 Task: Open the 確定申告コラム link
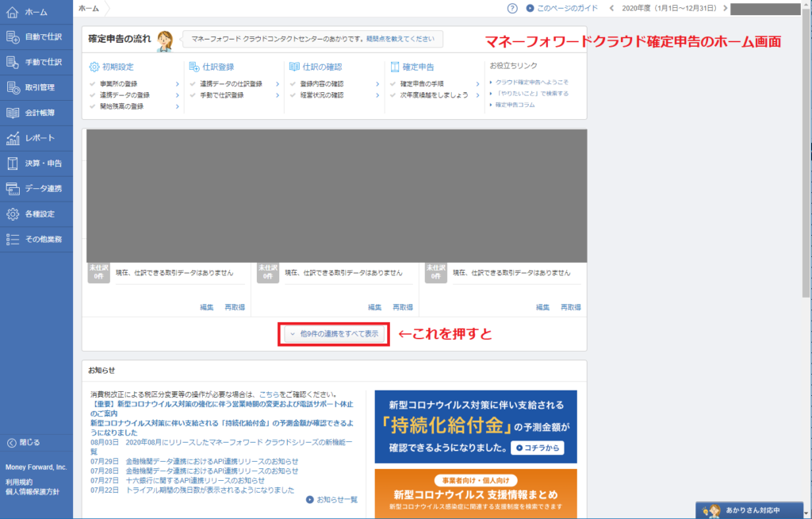[515, 105]
